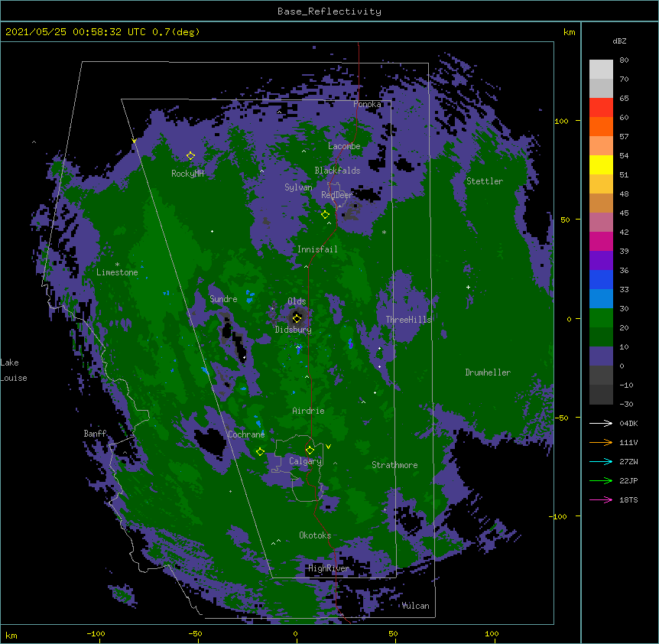659x644 pixels.
Task: Click the Drumheller city label
Action: (488, 372)
